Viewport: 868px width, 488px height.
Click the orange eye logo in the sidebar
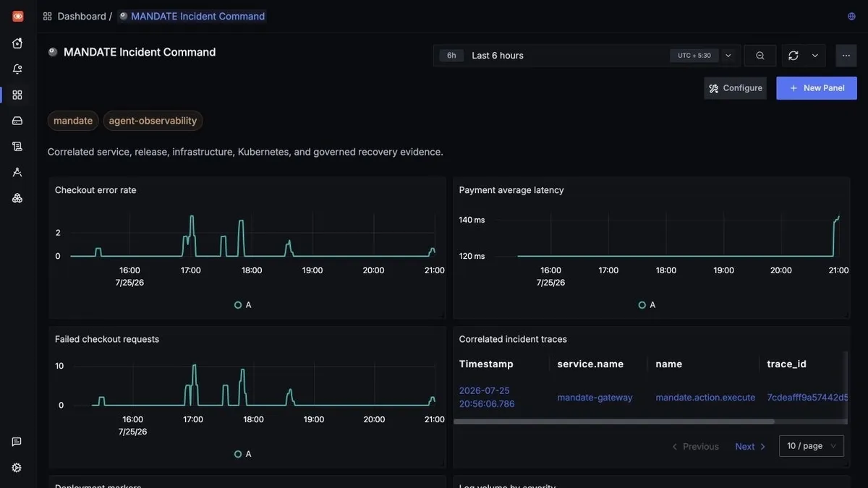(17, 16)
